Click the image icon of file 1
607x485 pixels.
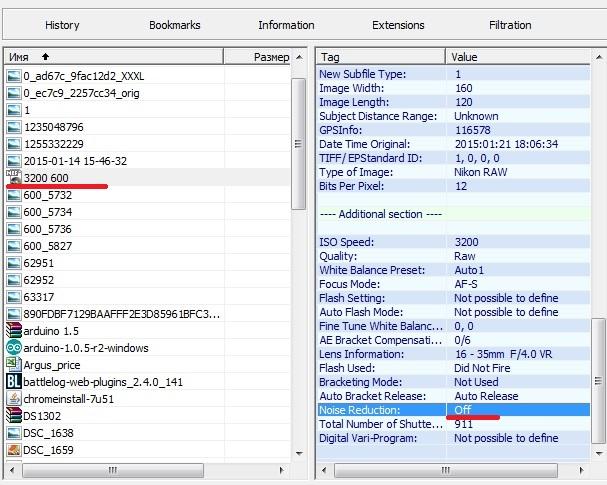14,110
